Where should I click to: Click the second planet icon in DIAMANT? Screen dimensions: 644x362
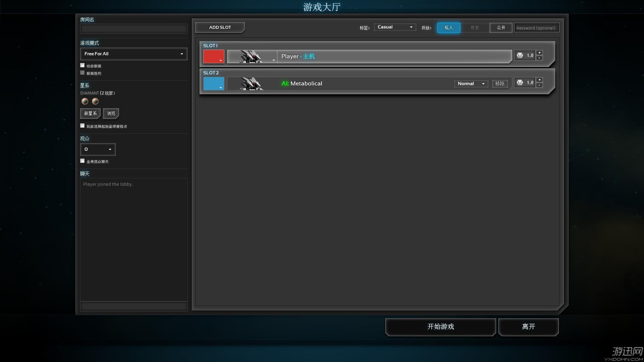(95, 101)
